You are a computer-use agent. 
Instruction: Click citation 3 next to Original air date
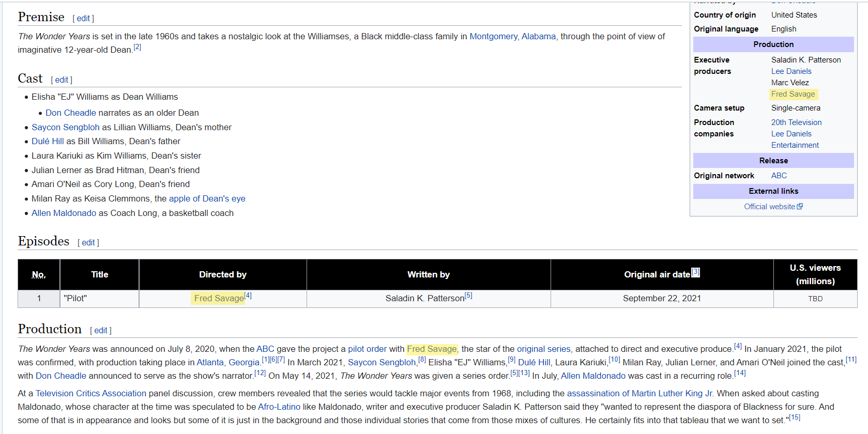tap(696, 272)
